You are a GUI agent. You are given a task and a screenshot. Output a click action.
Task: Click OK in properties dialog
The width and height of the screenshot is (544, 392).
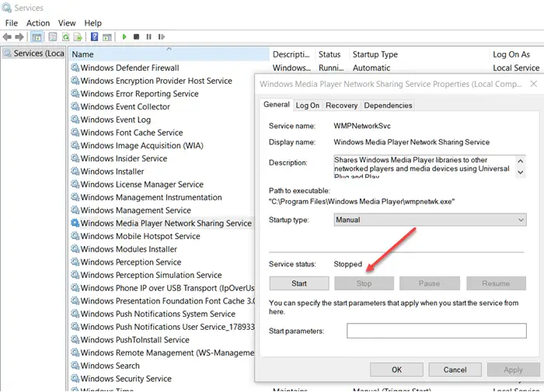click(x=396, y=369)
